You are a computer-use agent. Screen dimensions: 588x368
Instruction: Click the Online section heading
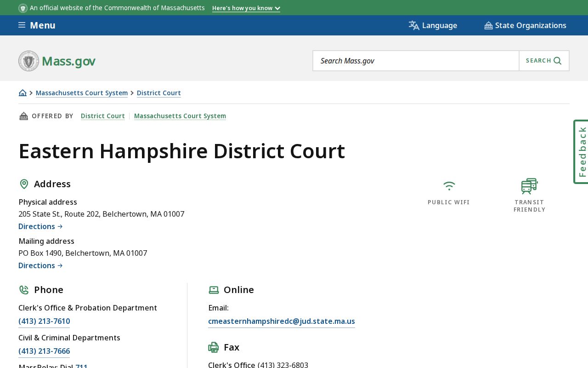pos(239,290)
